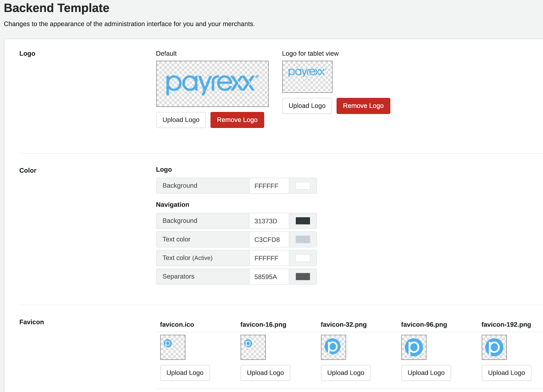Click the favicon-16.png preview image
Viewport: 543px width, 392px height.
tap(253, 347)
